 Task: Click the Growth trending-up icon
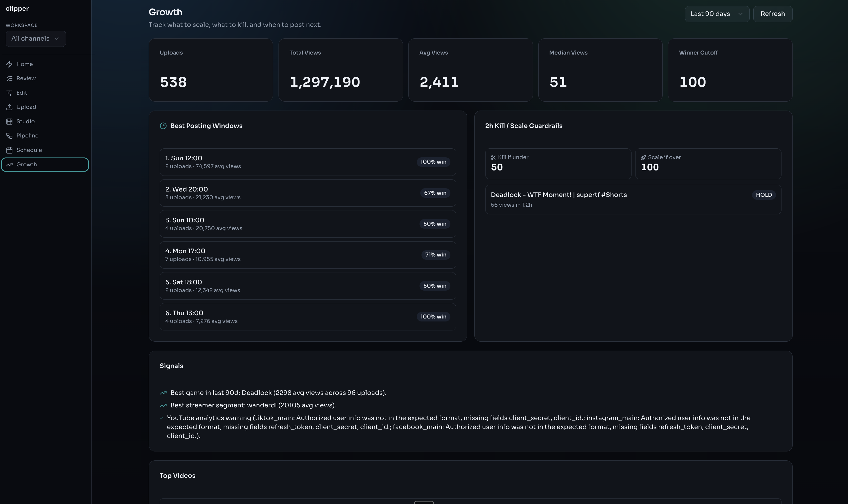pos(9,164)
